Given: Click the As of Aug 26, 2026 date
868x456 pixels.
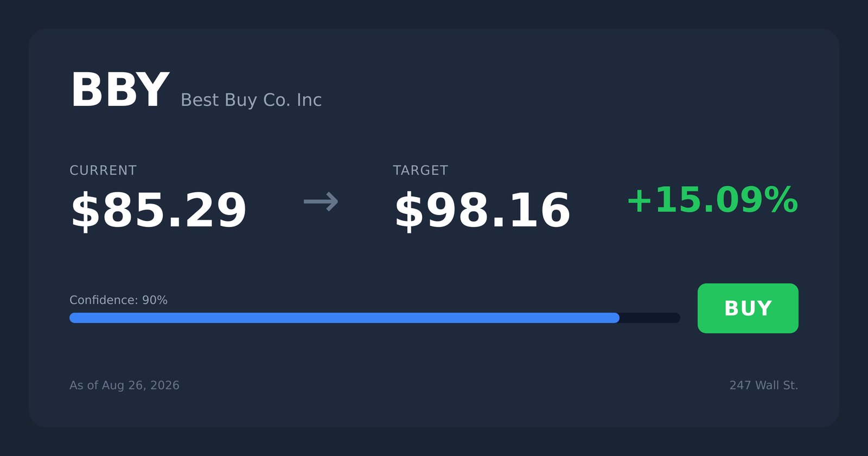Looking at the screenshot, I should pyautogui.click(x=124, y=385).
